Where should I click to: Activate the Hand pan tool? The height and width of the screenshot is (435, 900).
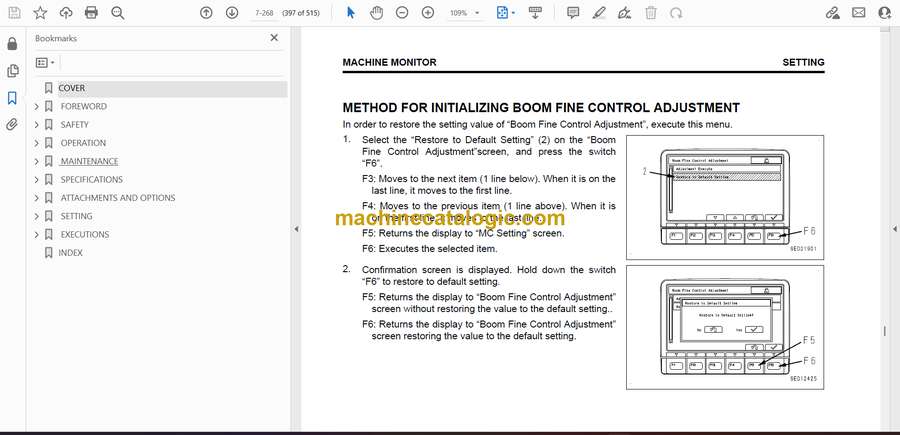coord(377,13)
